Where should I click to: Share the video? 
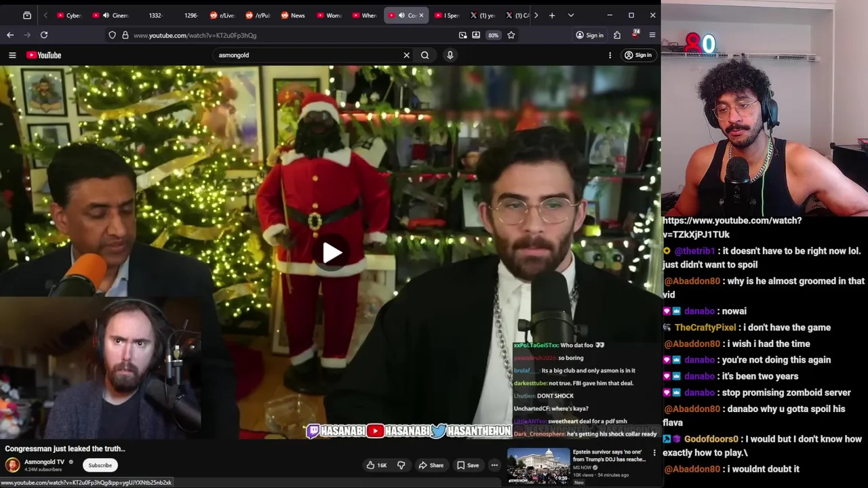coord(431,465)
